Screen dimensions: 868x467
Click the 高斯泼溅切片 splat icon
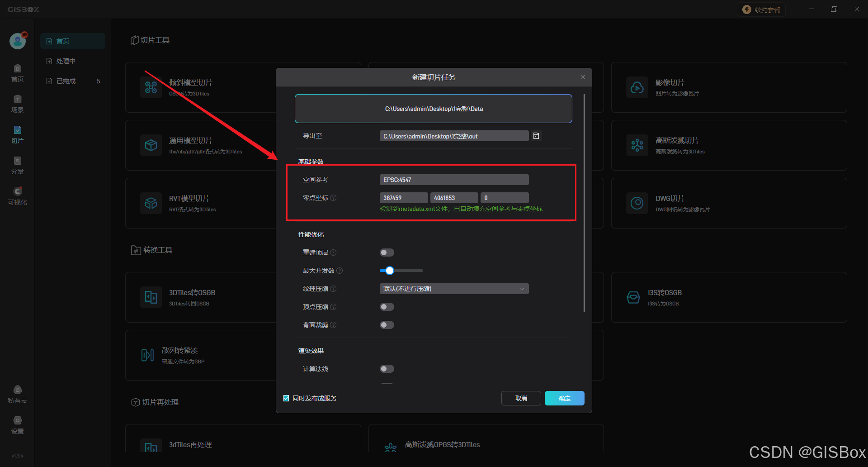(x=637, y=145)
